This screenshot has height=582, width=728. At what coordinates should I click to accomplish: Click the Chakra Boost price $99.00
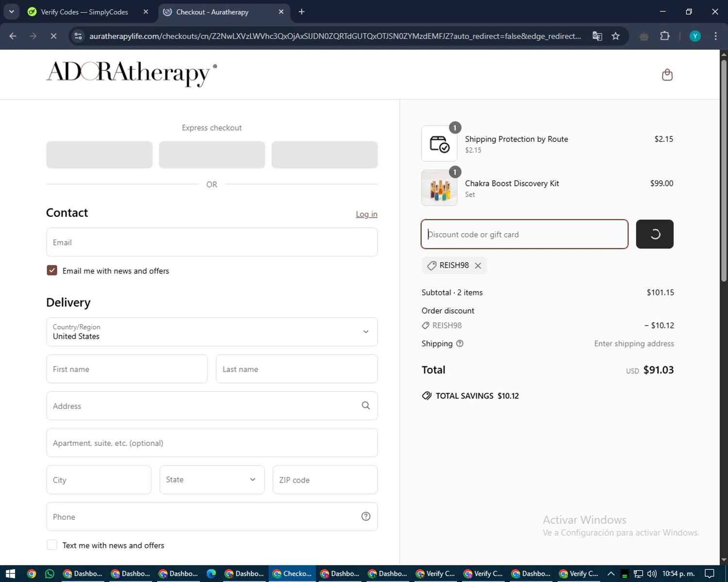click(662, 183)
